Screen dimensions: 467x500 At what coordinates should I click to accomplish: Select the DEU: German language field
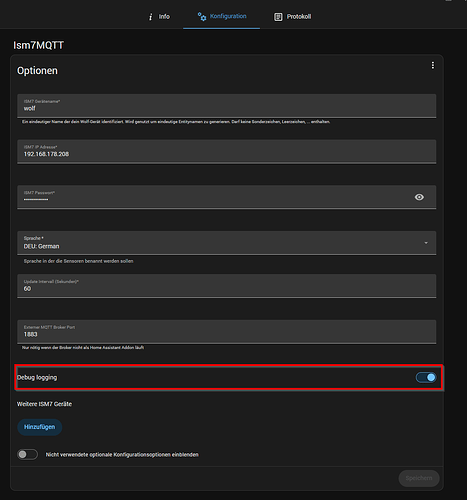click(x=227, y=243)
